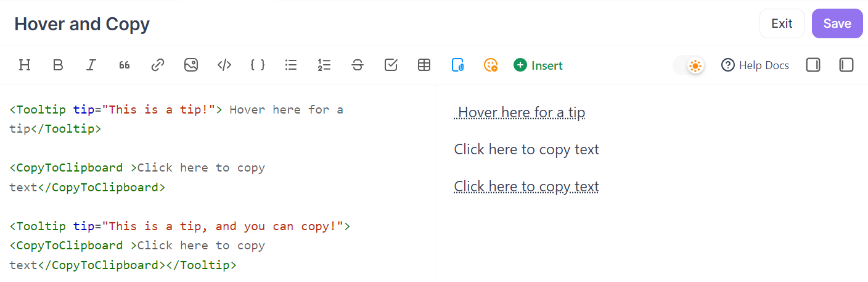Insert a code block with curly braces
The image size is (868, 282).
click(258, 65)
